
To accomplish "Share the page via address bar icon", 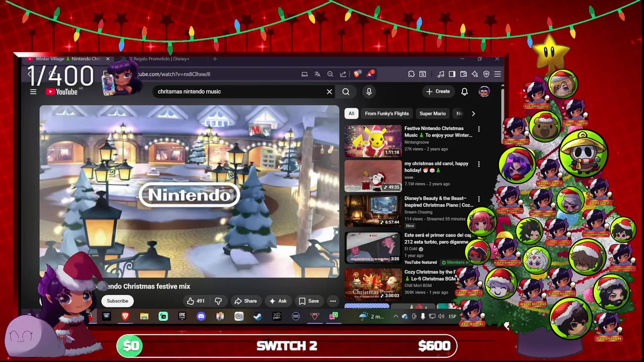I will click(x=343, y=74).
